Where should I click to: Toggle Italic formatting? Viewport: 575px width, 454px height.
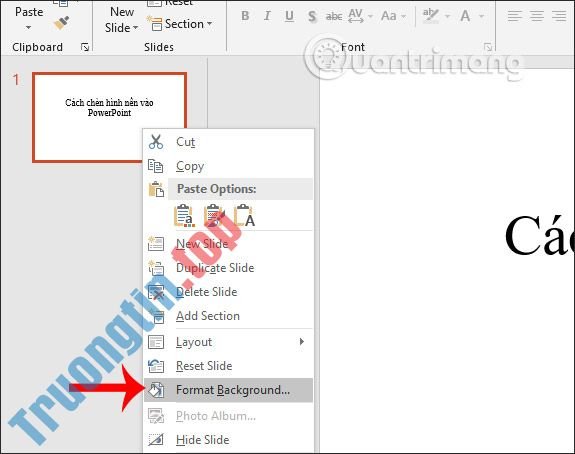[x=267, y=16]
